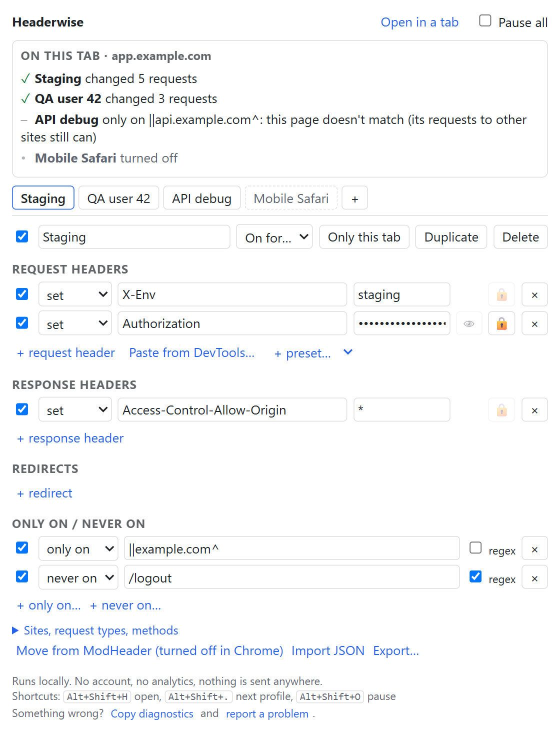
Task: Open the action dropdown for Access-Control-Allow-Origin
Action: (x=75, y=410)
